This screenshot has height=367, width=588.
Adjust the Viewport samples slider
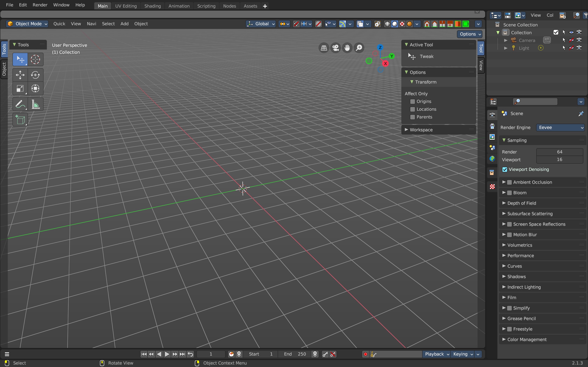pos(560,160)
